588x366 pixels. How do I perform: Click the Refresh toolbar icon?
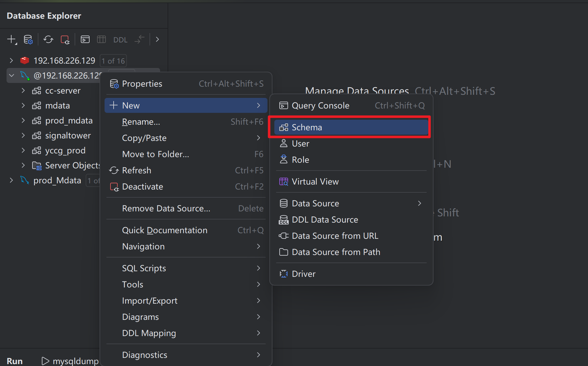coord(48,40)
